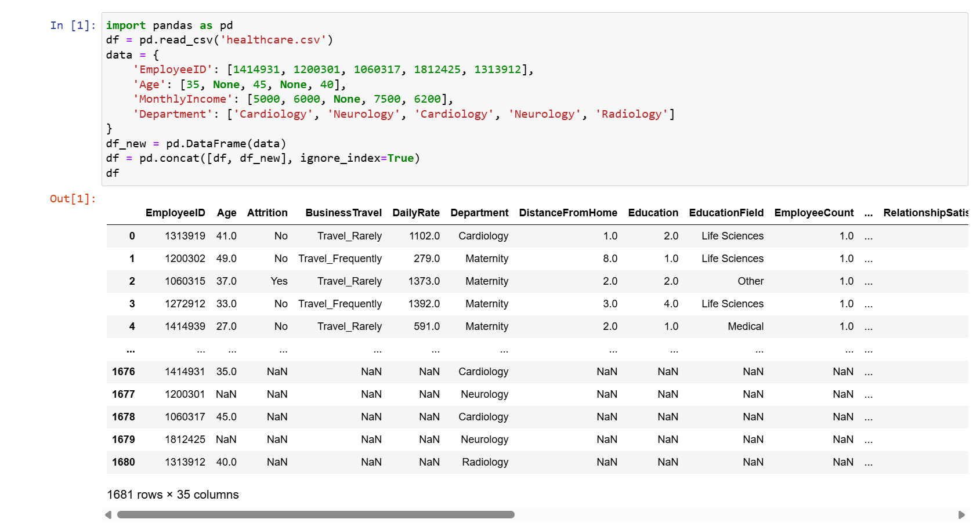Image resolution: width=980 pixels, height=523 pixels.
Task: Click the pd.concat line in the code cell
Action: [x=262, y=158]
